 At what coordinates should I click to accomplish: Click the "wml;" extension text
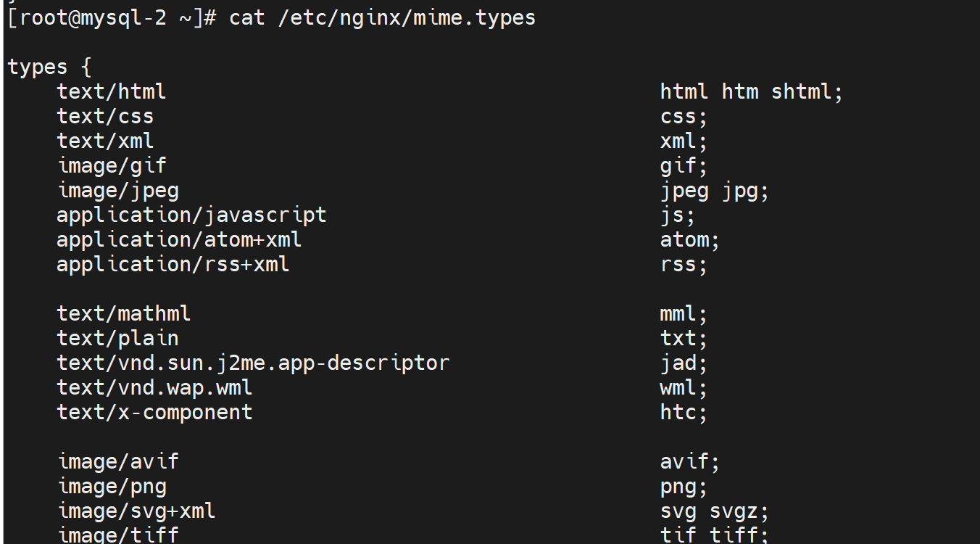[683, 388]
